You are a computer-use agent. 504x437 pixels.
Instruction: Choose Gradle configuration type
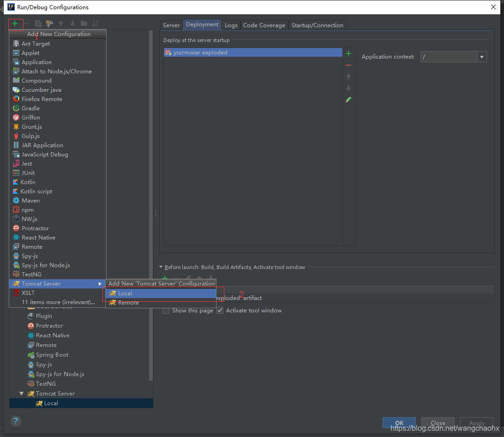[58, 108]
